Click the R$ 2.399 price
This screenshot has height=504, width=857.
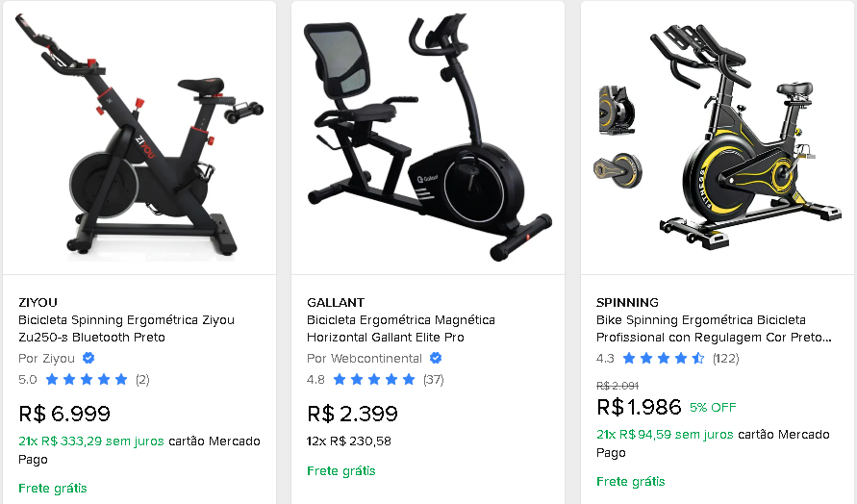tap(352, 415)
